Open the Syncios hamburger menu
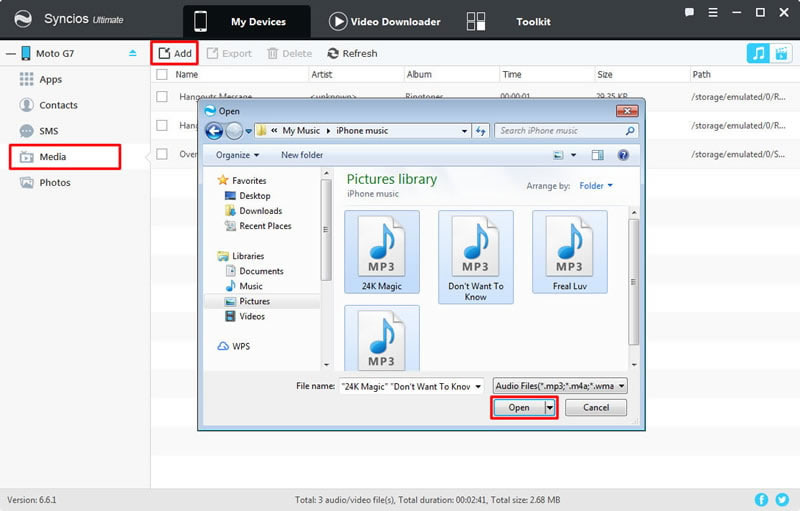 point(713,12)
